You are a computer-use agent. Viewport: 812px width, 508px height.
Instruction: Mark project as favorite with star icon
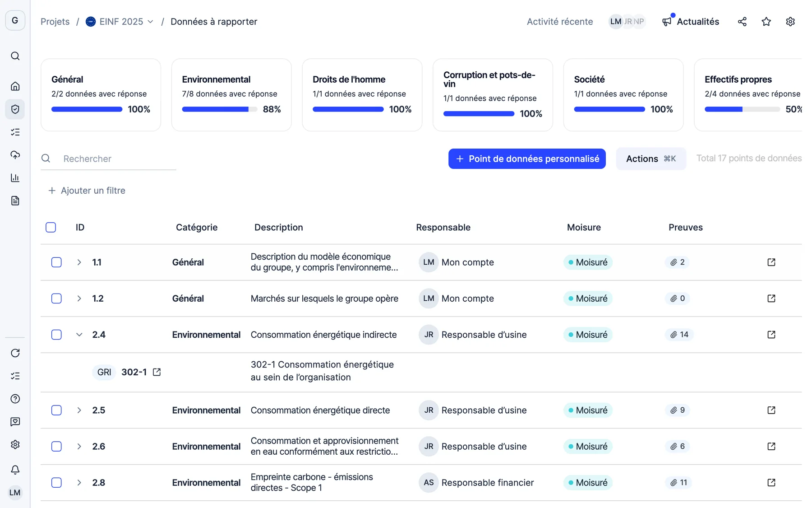pos(766,22)
